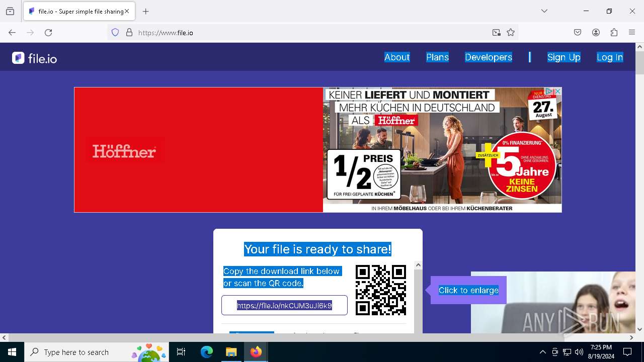Viewport: 644px width, 362px height.
Task: Go forward to the next page
Action: click(x=30, y=33)
